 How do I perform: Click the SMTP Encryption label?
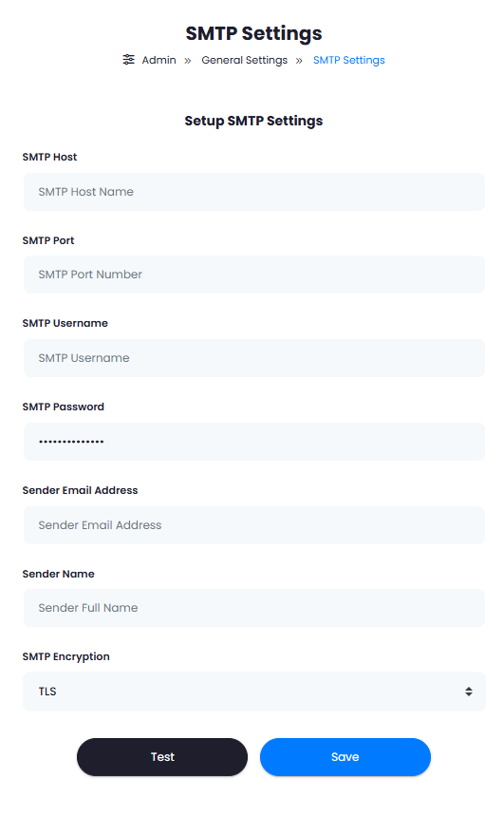point(66,656)
